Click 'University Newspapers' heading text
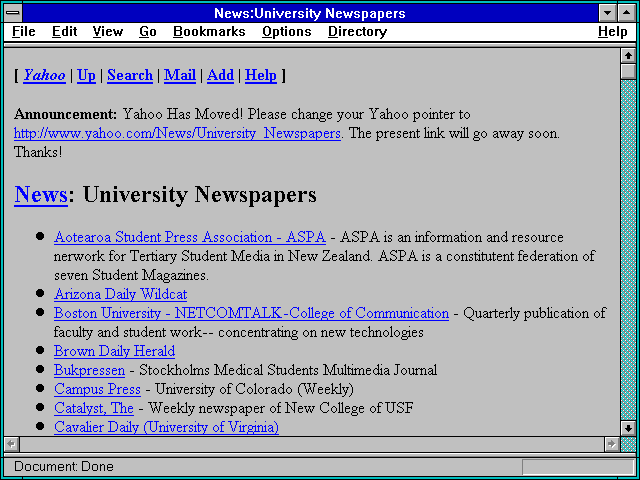Screen dimensions: 640x480 click(x=200, y=194)
